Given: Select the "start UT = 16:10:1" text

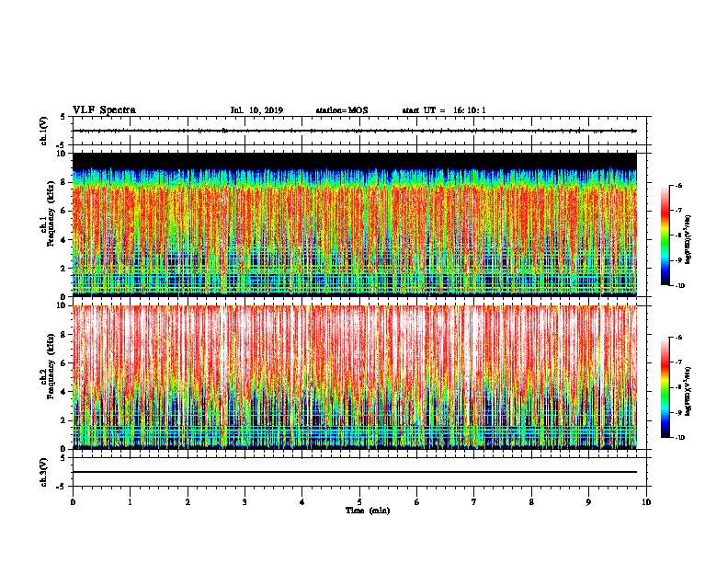Looking at the screenshot, I should (444, 110).
